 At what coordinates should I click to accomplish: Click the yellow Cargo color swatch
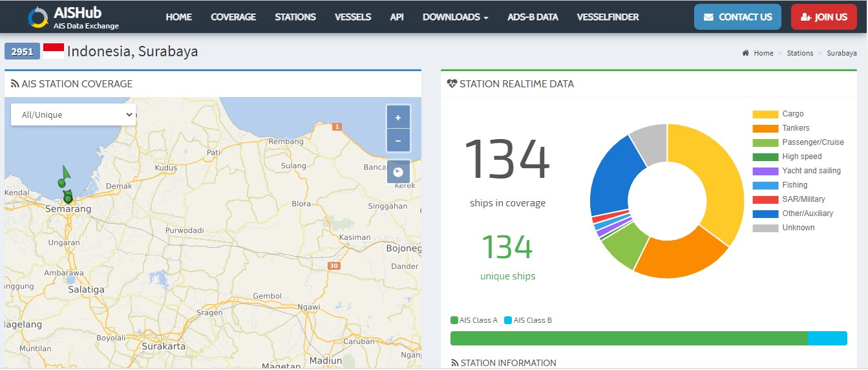pos(765,114)
